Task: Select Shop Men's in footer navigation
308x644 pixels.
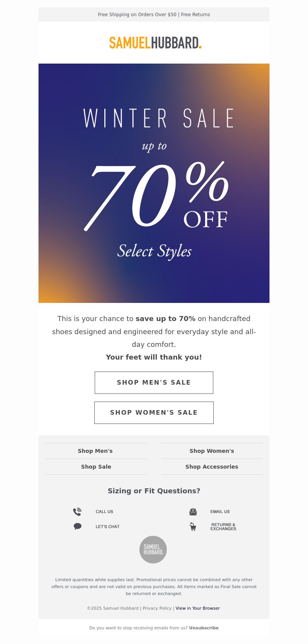Action: point(95,451)
